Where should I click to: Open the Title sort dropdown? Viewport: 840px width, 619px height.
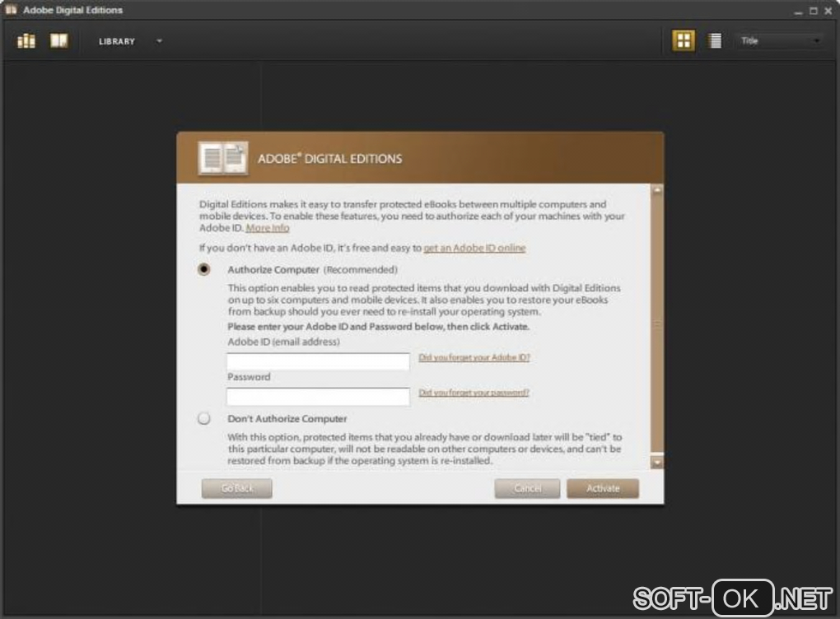(779, 40)
